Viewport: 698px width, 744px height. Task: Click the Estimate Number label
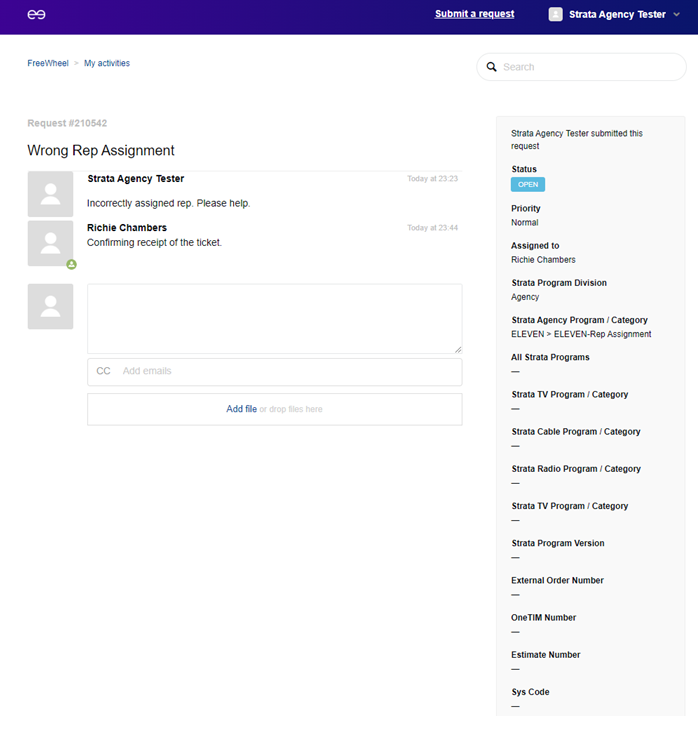546,655
